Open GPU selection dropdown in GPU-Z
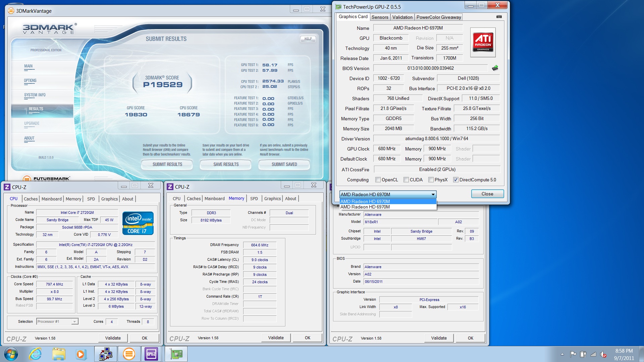 388,194
